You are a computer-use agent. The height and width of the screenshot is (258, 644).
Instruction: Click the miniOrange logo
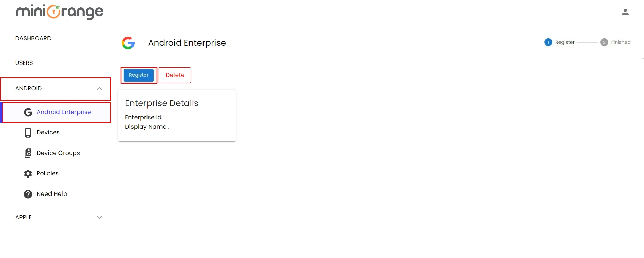coord(59,12)
